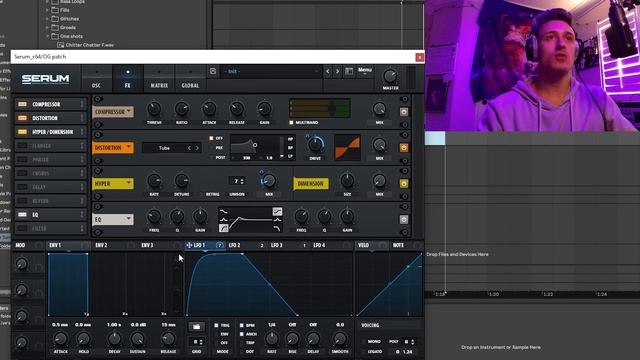Screen dimensions: 640x360
Task: Enable the Reverb effect in the rack list
Action: 22,201
